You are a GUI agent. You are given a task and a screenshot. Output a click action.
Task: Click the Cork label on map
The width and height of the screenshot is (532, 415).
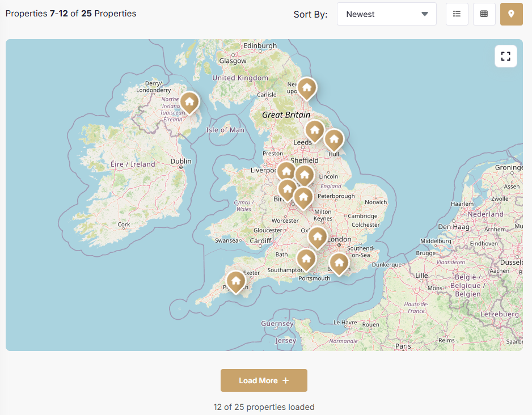pyautogui.click(x=124, y=225)
